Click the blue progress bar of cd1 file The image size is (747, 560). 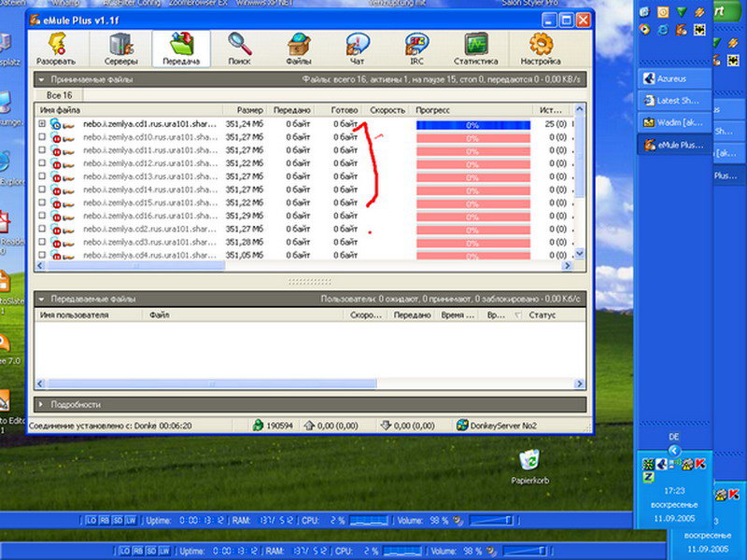pos(473,125)
